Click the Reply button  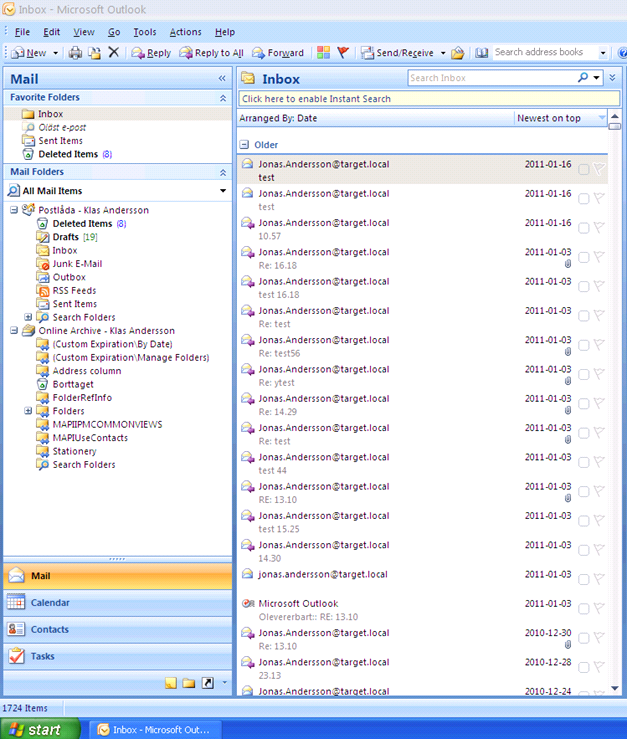(x=151, y=53)
